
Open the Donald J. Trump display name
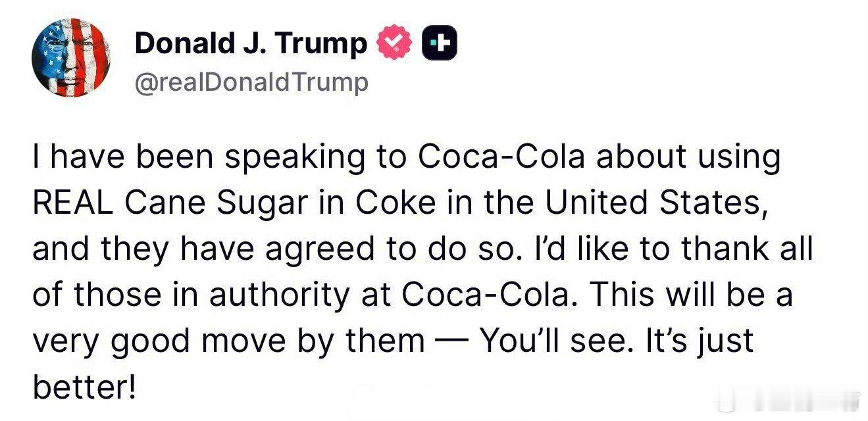(250, 43)
